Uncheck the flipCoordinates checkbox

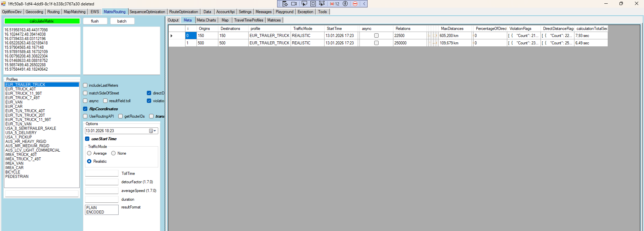[85, 109]
